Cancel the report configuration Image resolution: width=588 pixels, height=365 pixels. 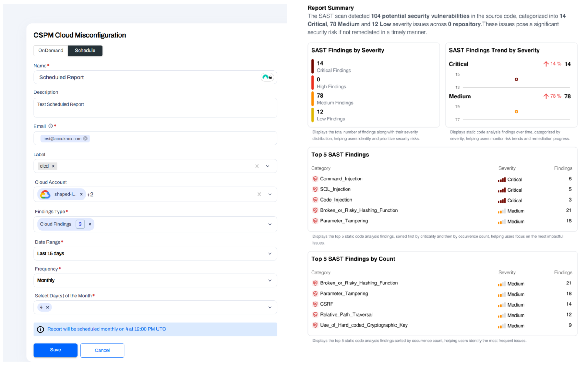point(102,350)
